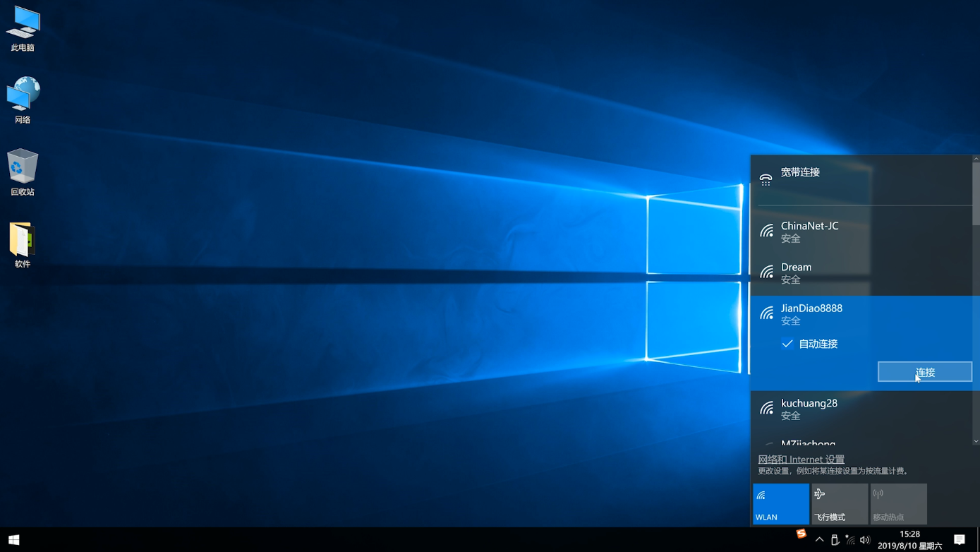The width and height of the screenshot is (980, 552).
Task: Show hidden tray icons chevron
Action: point(819,540)
